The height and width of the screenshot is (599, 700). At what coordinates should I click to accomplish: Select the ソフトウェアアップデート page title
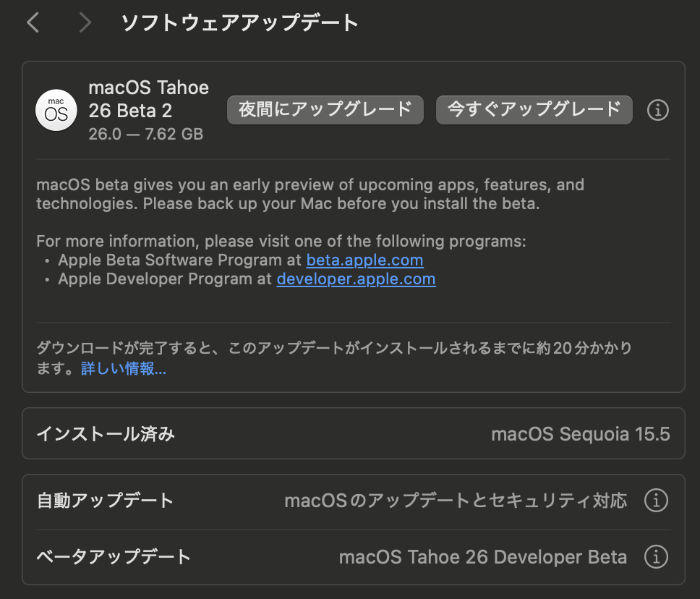click(x=240, y=22)
